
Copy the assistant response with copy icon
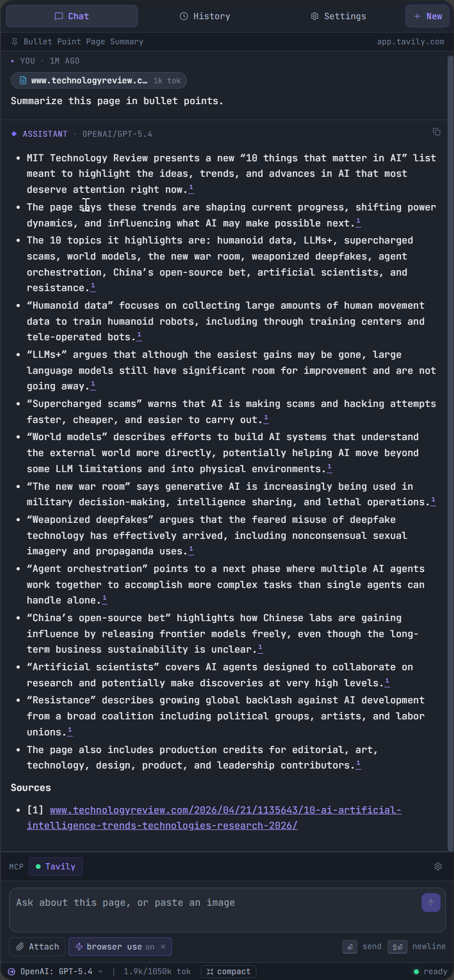436,132
